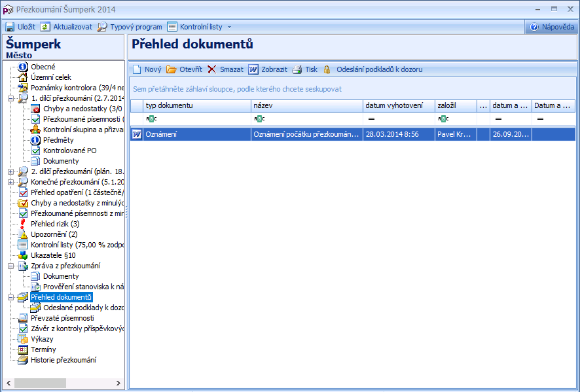Click the tree scrollbar left arrow

[x=9, y=383]
